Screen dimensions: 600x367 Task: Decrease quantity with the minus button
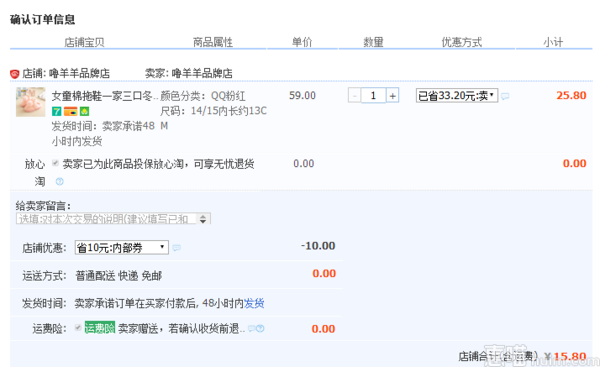pos(354,95)
